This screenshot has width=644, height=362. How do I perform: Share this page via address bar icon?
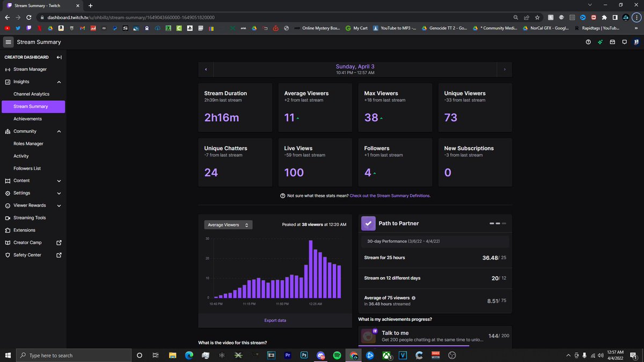pos(526,17)
